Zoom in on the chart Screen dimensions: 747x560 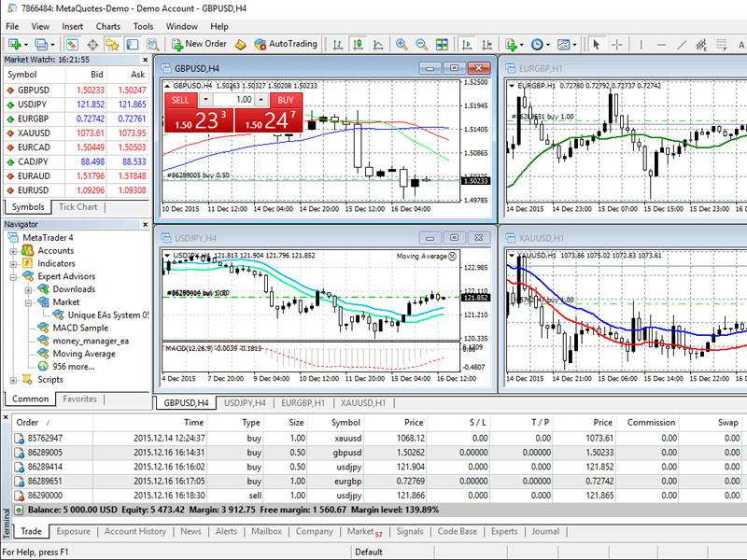click(402, 44)
